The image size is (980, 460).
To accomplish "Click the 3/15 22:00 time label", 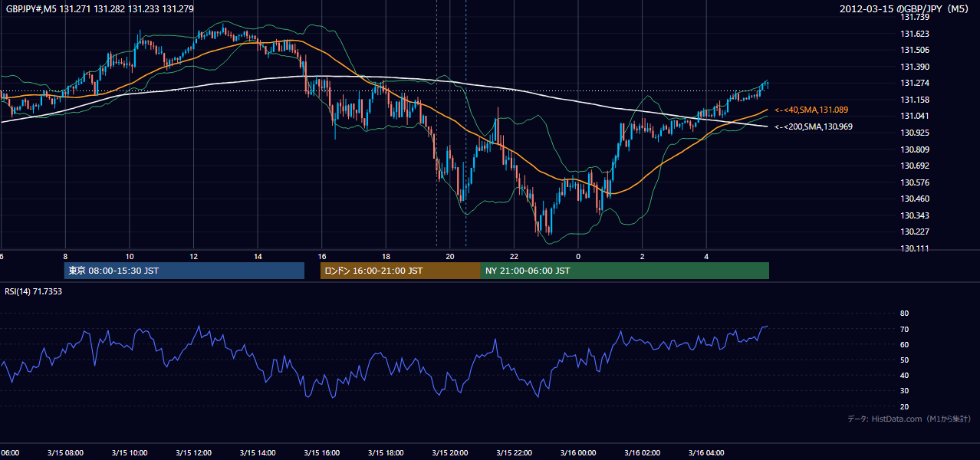I will pyautogui.click(x=514, y=453).
